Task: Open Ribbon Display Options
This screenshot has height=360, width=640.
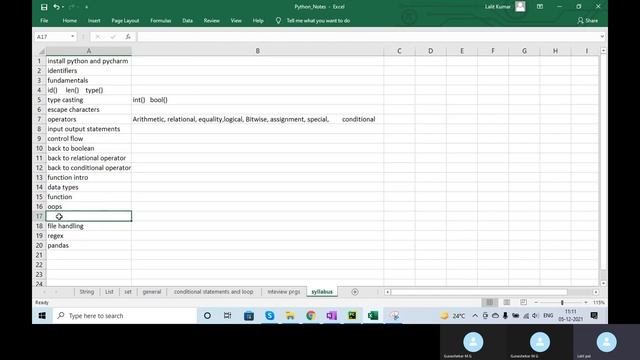Action: pyautogui.click(x=540, y=7)
